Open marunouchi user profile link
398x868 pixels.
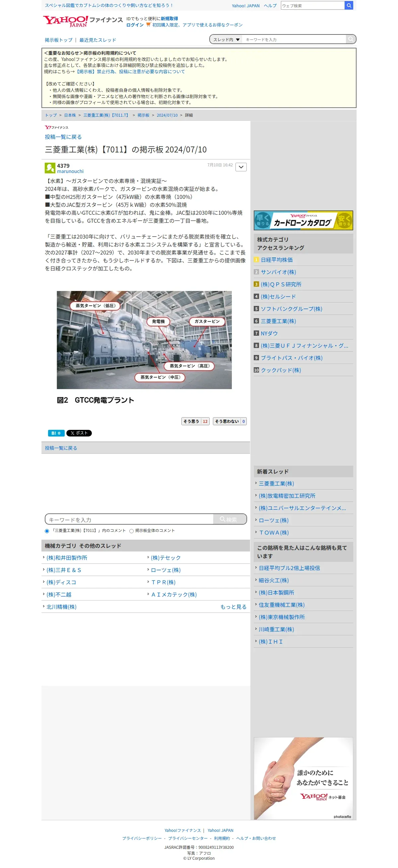[70, 171]
